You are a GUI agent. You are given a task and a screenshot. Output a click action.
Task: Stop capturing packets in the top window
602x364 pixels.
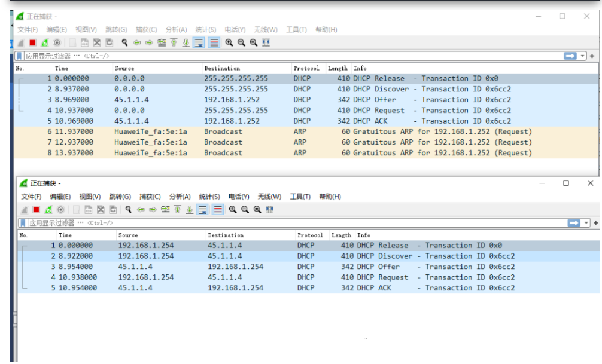coord(33,42)
